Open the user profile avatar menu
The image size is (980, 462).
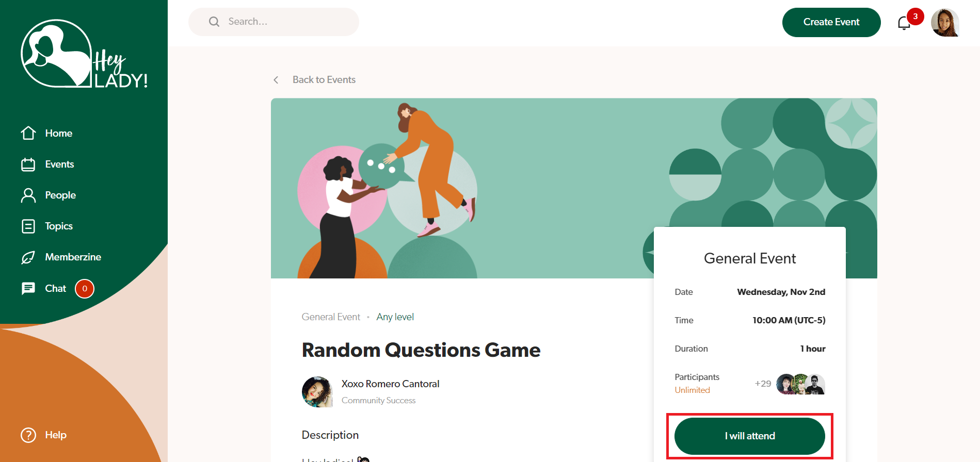945,23
